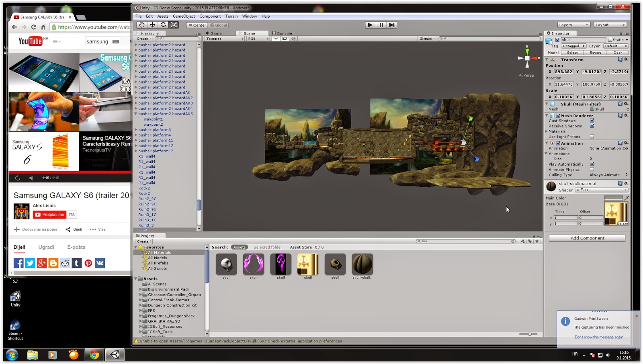Viewport: 643px width, 364px height.
Task: Open Transform component help icon
Action: click(x=620, y=59)
